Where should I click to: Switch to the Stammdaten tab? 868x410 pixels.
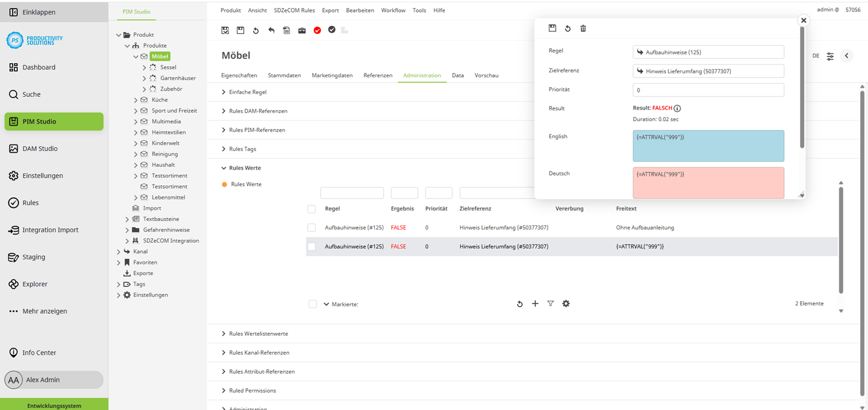[284, 75]
